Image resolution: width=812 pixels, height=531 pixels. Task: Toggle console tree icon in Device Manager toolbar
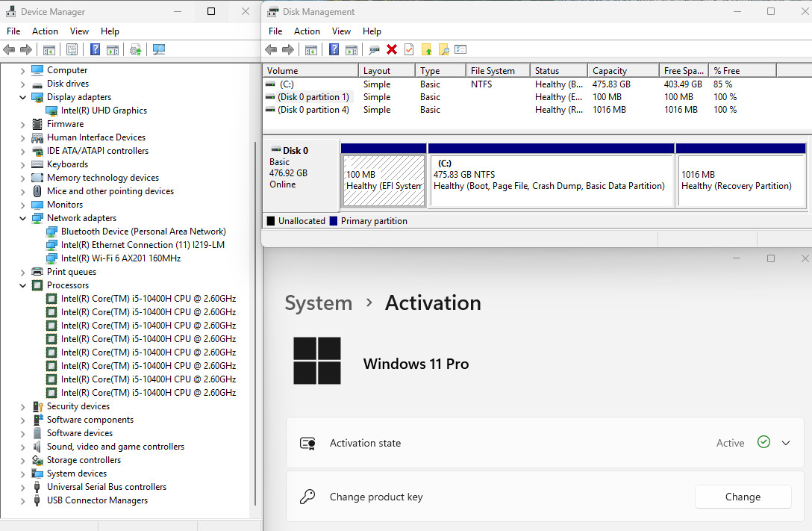tap(49, 50)
